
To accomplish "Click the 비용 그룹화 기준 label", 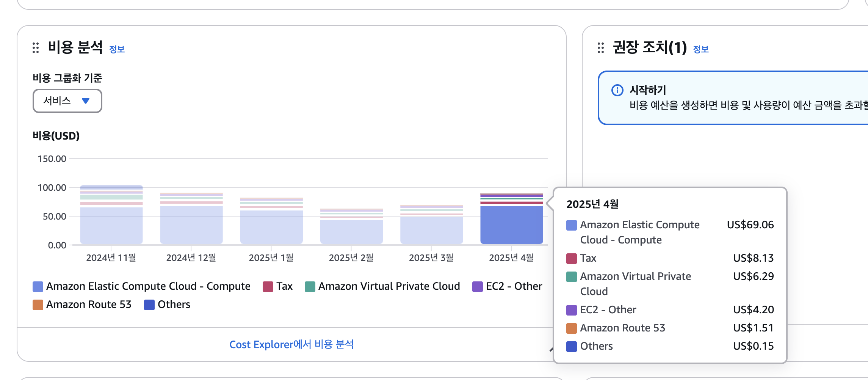I will tap(67, 78).
